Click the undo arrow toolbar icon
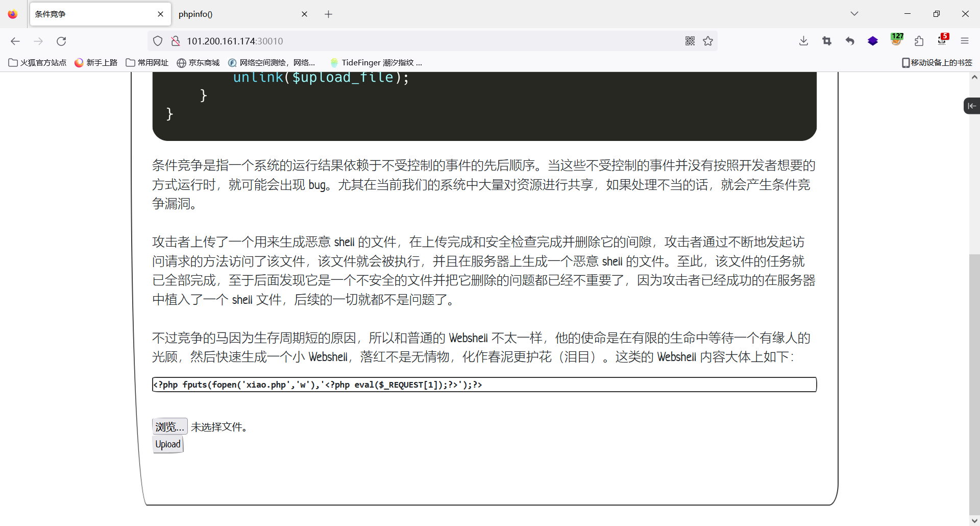The height and width of the screenshot is (526, 980). (850, 41)
